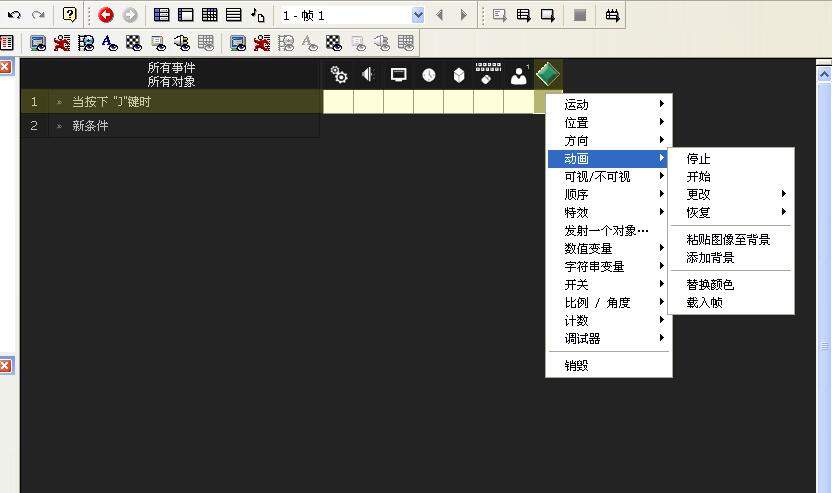
Task: Select the highlighted 动画 menu item
Action: [x=610, y=159]
